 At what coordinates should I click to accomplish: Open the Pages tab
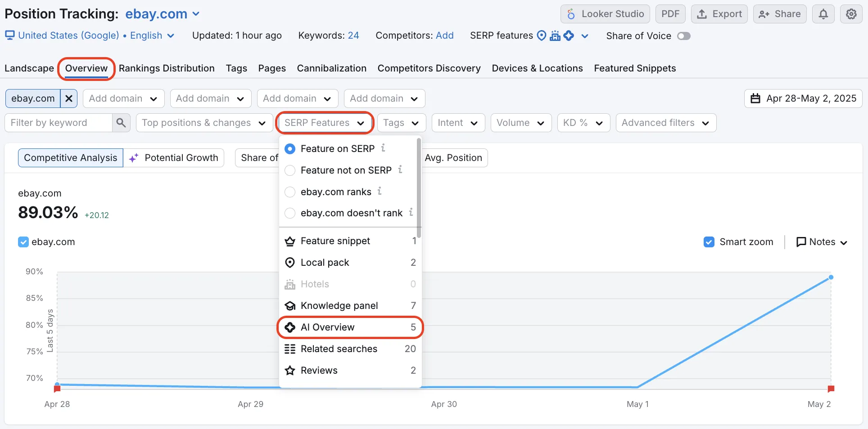[272, 68]
